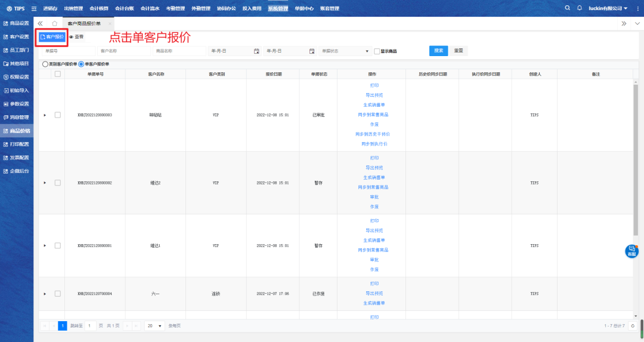The width and height of the screenshot is (644, 342).
Task: Click the home icon tab
Action: click(x=54, y=23)
